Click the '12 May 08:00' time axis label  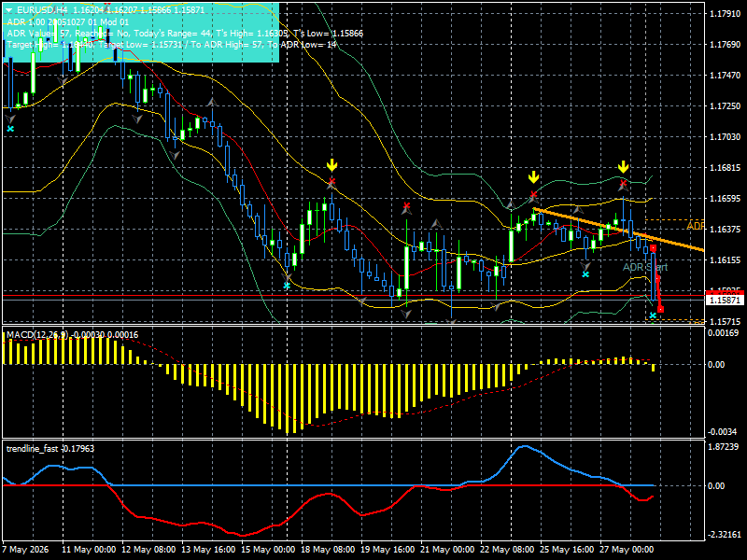click(148, 550)
